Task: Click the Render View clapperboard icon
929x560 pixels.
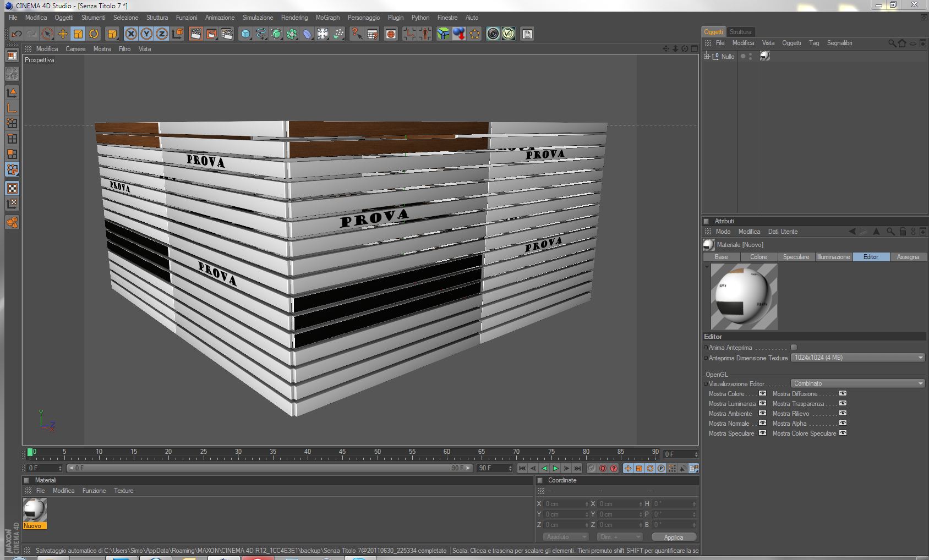Action: point(195,34)
